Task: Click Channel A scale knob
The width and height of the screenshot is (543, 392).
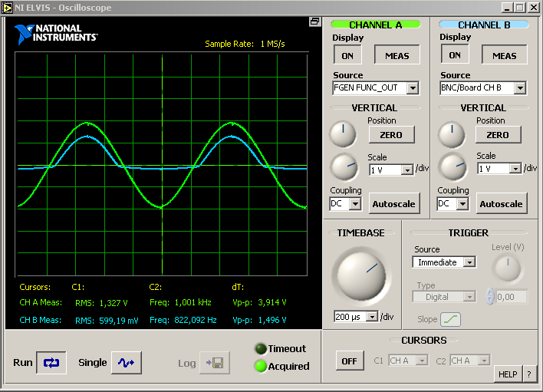Action: pos(344,167)
